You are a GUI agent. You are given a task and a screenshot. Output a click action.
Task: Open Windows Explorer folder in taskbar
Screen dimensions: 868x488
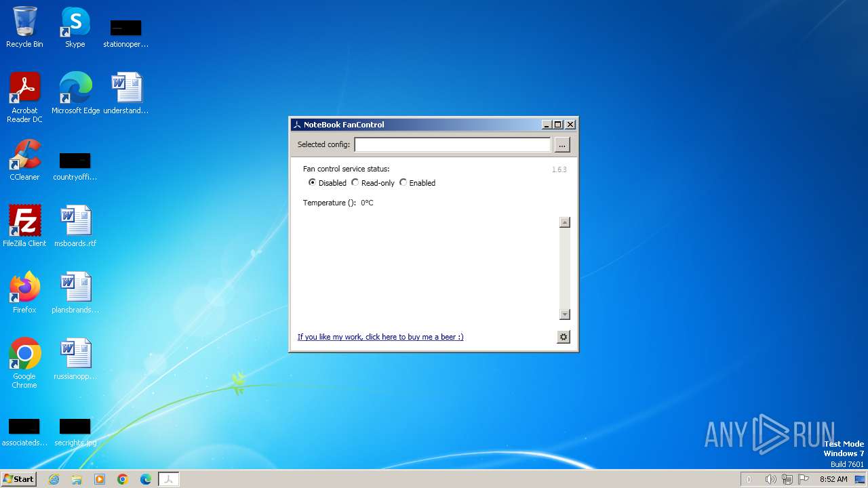[77, 479]
